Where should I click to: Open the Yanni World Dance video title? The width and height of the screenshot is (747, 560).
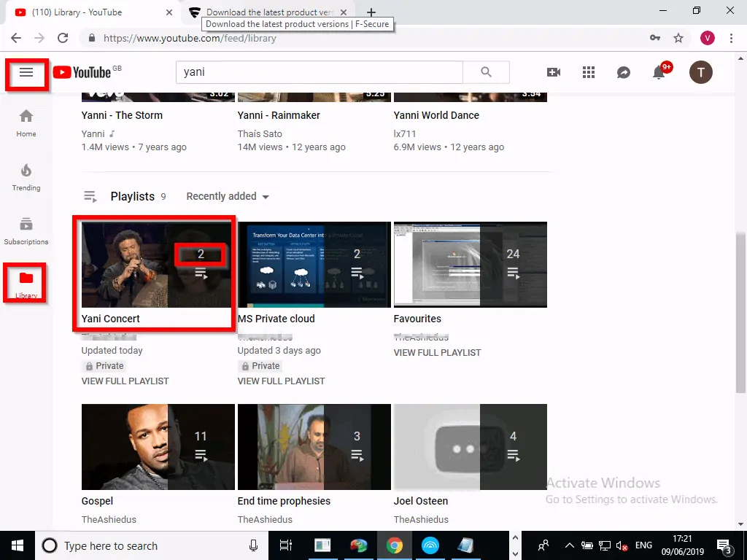pos(436,115)
